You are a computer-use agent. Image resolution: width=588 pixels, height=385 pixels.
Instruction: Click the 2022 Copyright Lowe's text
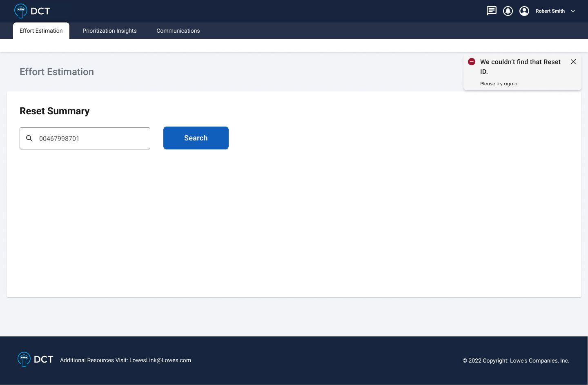coord(516,361)
